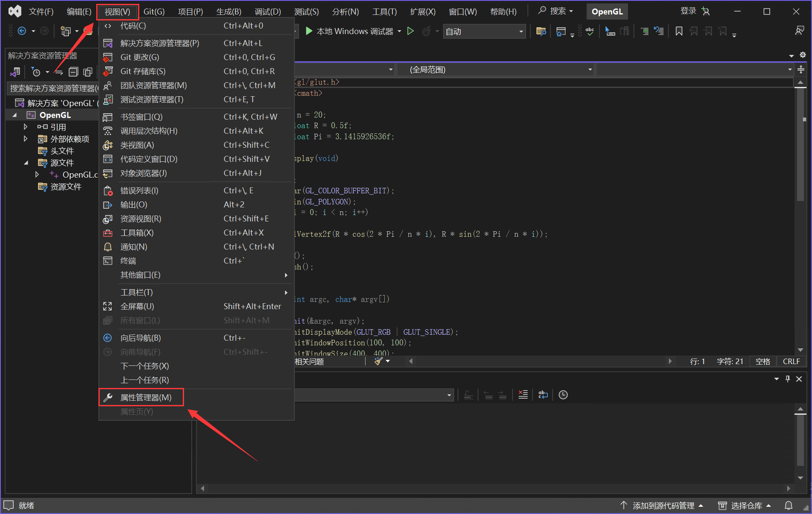Screen dimensions: 812x514
Task: Click the collapse all icon in Solution Explorer
Action: point(74,72)
